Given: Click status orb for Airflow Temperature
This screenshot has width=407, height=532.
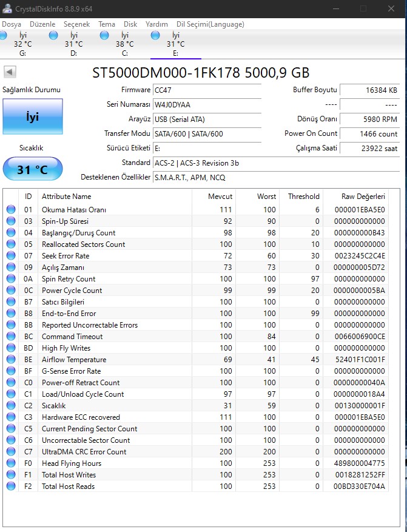Looking at the screenshot, I should pos(11,359).
